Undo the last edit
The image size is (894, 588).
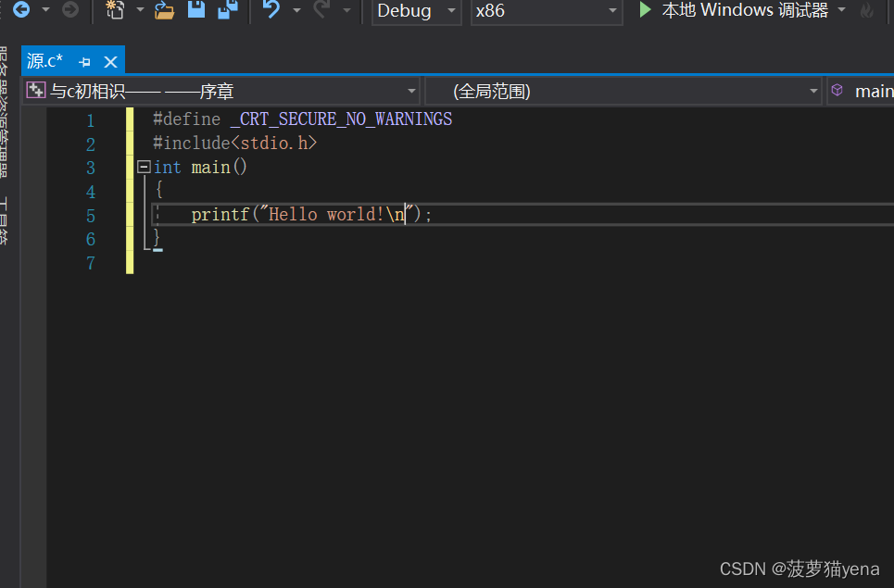tap(271, 9)
